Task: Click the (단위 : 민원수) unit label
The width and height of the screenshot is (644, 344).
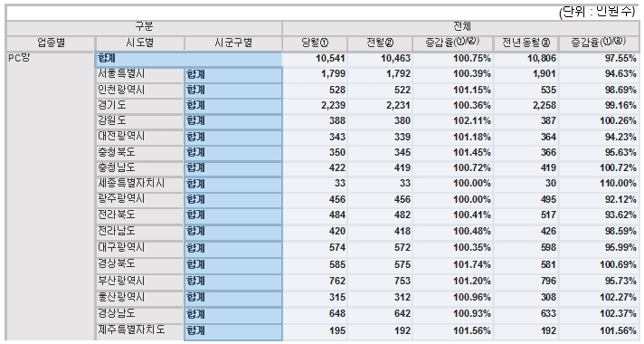Action: coord(597,13)
